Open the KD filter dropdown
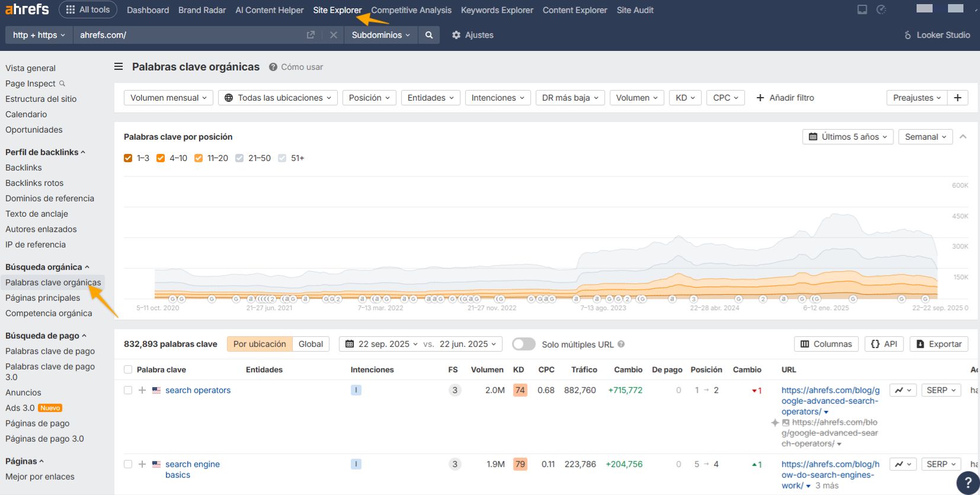This screenshot has width=980, height=495. pos(686,98)
